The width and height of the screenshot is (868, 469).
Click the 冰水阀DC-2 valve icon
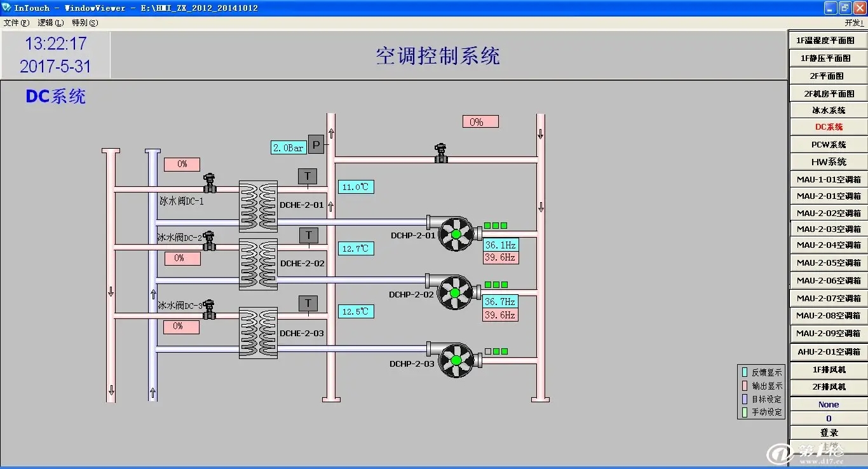[x=208, y=241]
